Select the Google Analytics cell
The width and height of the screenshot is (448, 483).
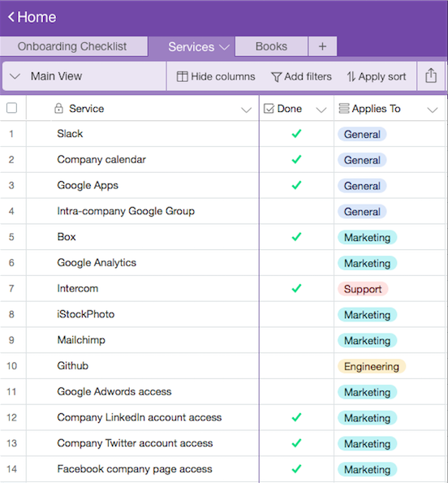click(x=143, y=262)
